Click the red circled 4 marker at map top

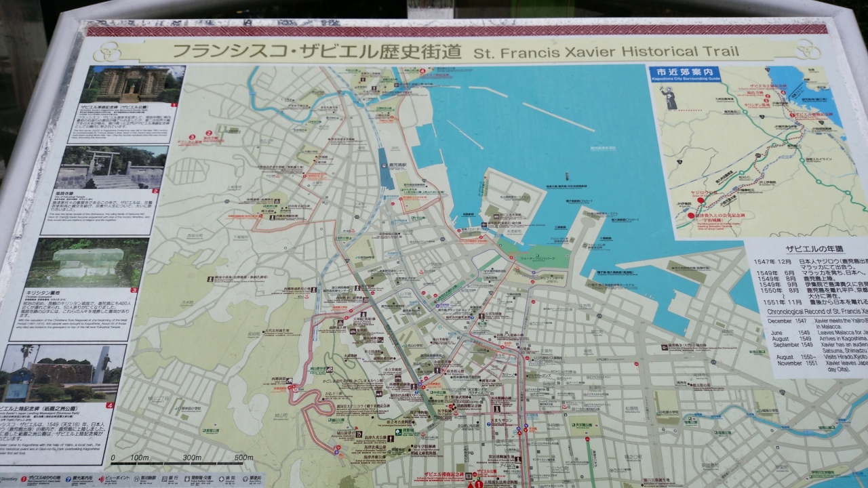(422, 71)
